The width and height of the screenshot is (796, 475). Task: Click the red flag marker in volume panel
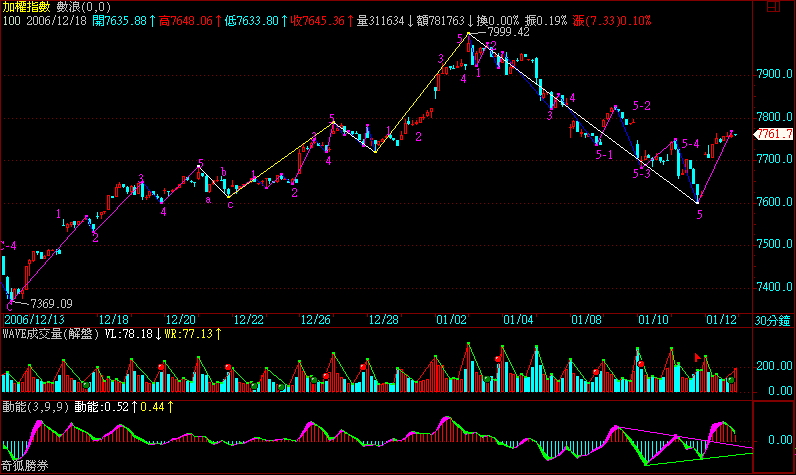699,356
